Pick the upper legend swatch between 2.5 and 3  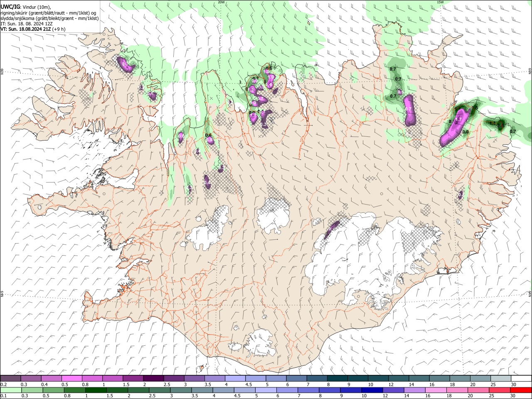click(x=174, y=379)
